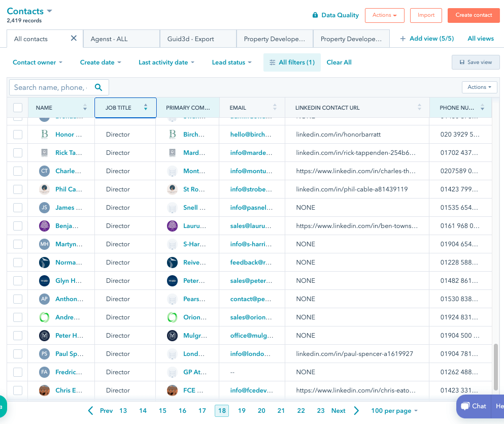Click the table vertical scrollbar
The width and height of the screenshot is (504, 424).
pos(496,367)
